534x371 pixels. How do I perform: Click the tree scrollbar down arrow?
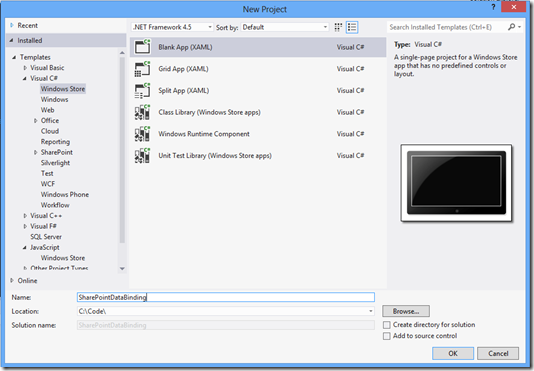click(122, 268)
